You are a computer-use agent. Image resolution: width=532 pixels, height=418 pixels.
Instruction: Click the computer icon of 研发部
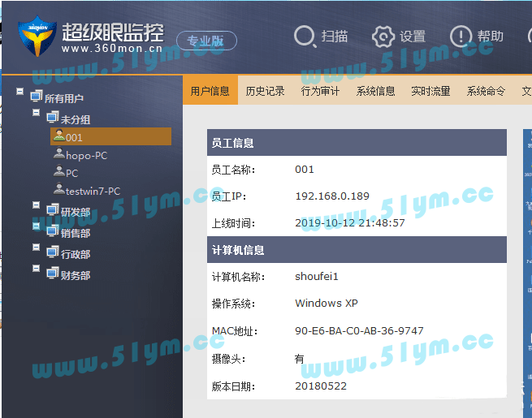tap(53, 209)
